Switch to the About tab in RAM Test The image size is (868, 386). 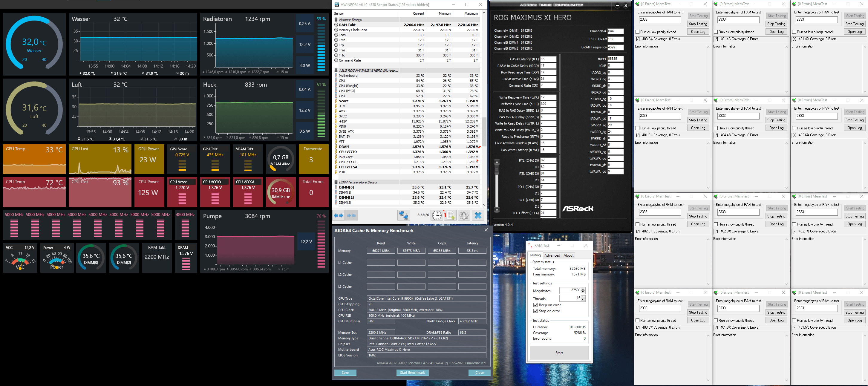click(x=568, y=256)
